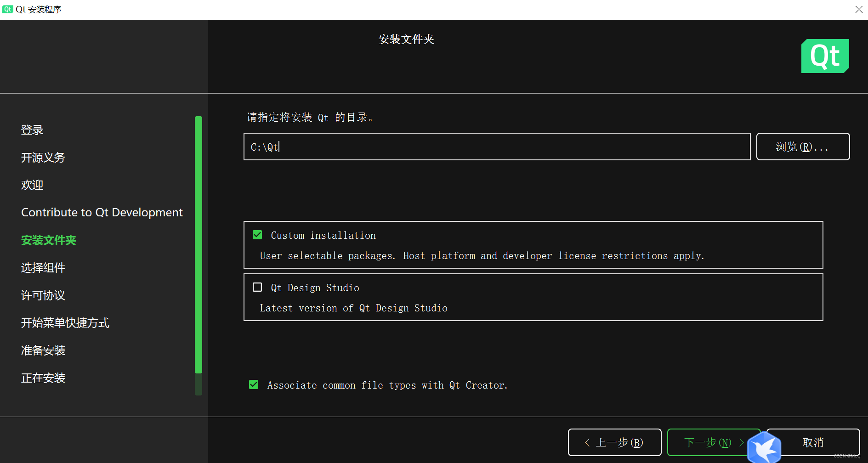Select the 选择组件 step in sidebar
Screen dimensions: 868x463
tap(43, 268)
